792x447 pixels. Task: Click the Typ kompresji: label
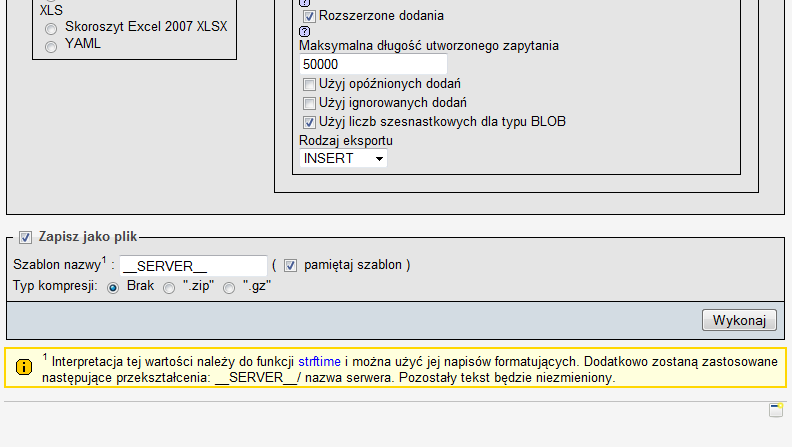tap(55, 286)
